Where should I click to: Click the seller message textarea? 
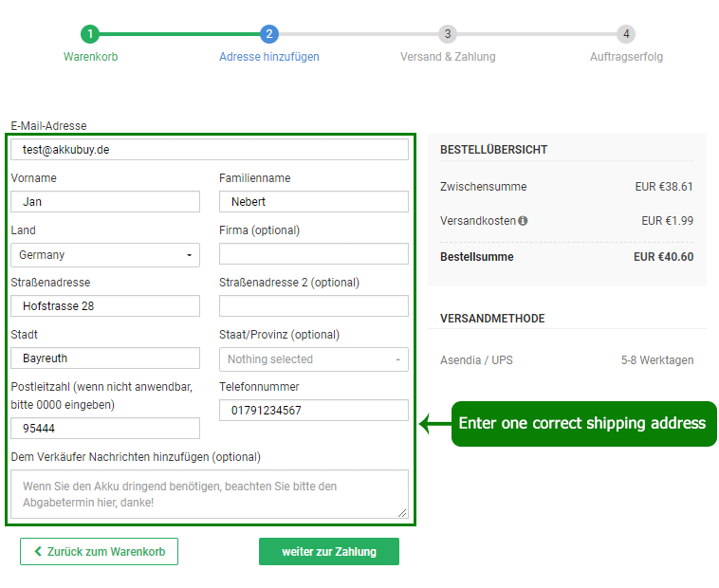[x=210, y=493]
